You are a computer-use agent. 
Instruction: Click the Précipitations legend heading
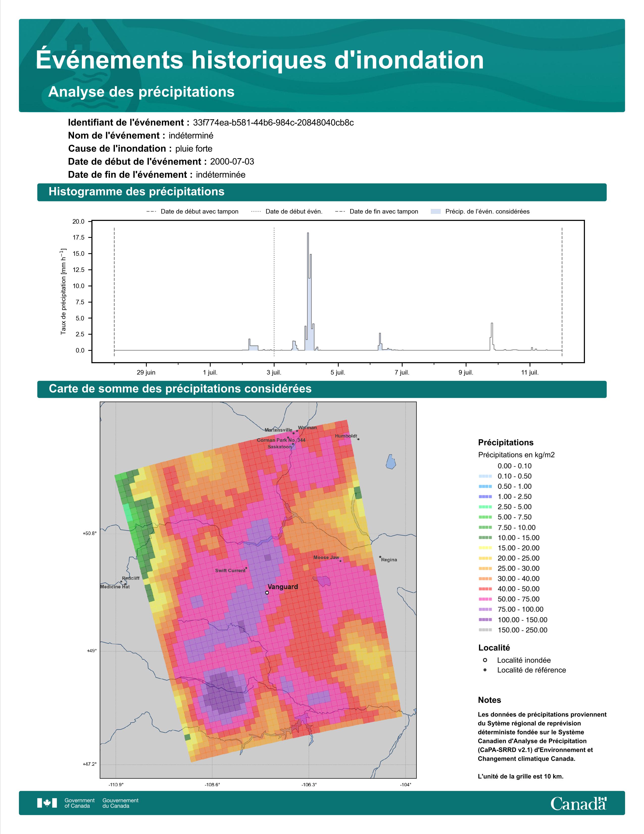coord(506,443)
